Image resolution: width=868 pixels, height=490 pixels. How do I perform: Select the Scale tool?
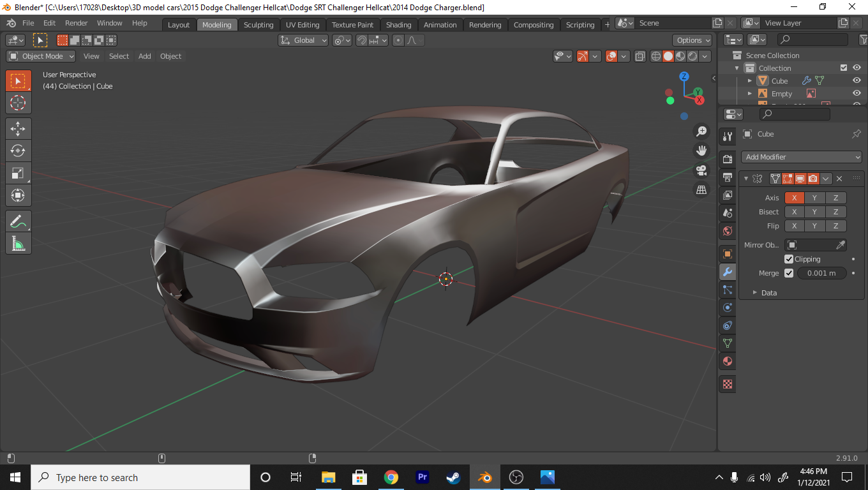(x=18, y=174)
